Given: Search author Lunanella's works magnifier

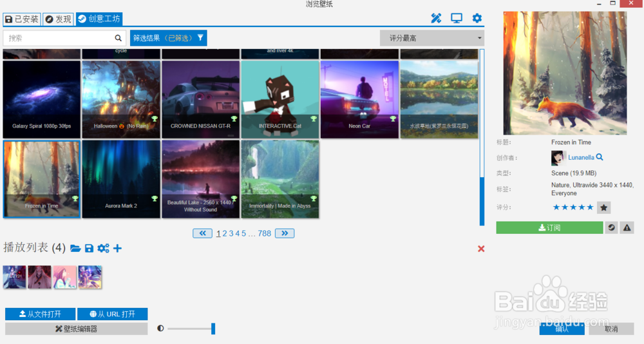Looking at the screenshot, I should tap(600, 157).
